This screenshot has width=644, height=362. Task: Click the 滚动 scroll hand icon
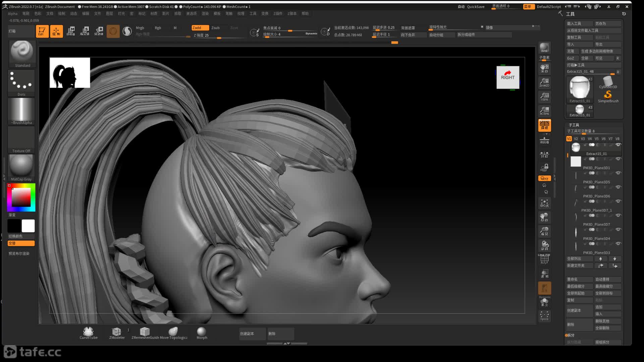pyautogui.click(x=544, y=68)
